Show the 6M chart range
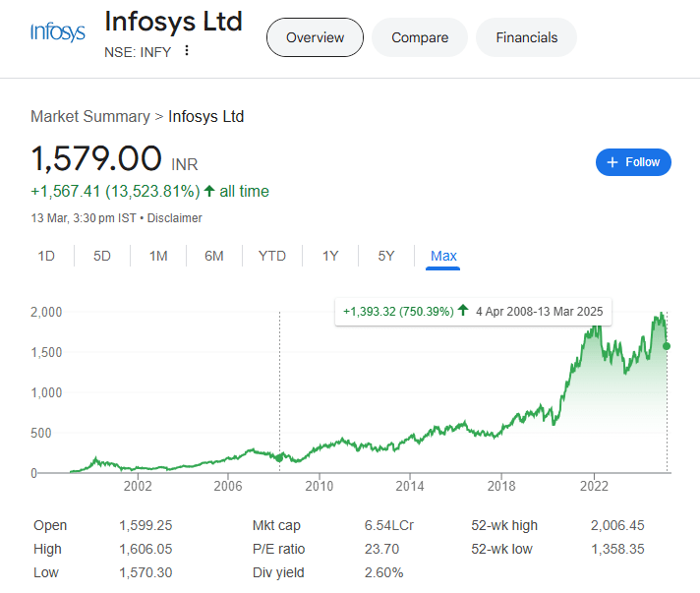The width and height of the screenshot is (700, 593). 214,256
